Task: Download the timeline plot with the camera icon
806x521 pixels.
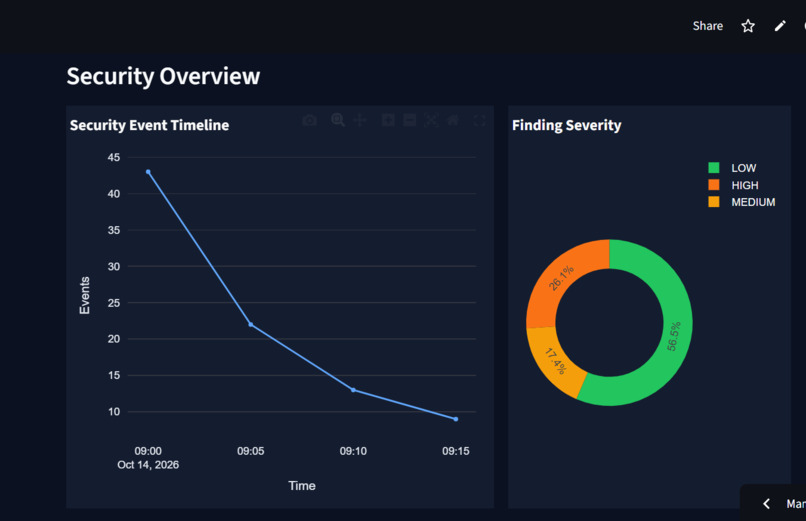Action: [309, 120]
